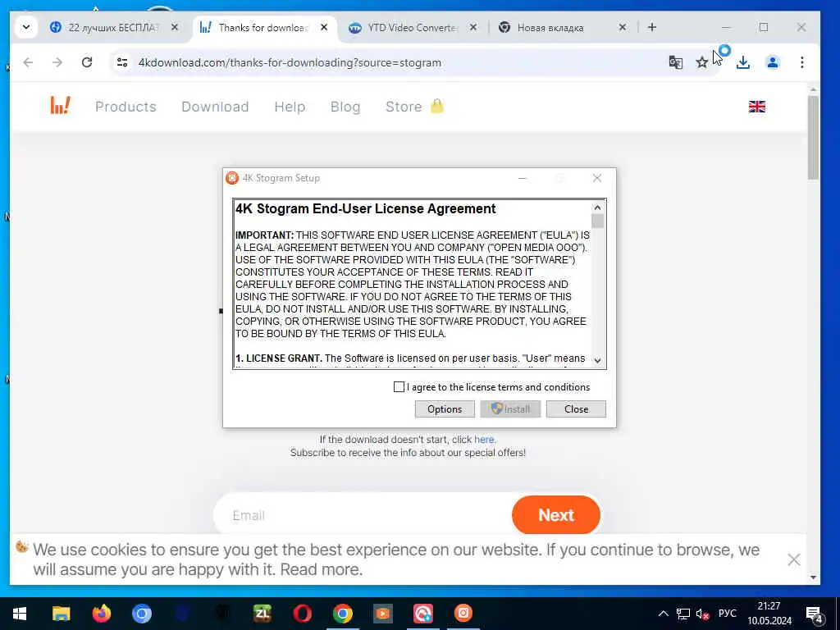Click the EULA scrollbar up arrow
Image resolution: width=840 pixels, height=630 pixels.
[x=597, y=208]
